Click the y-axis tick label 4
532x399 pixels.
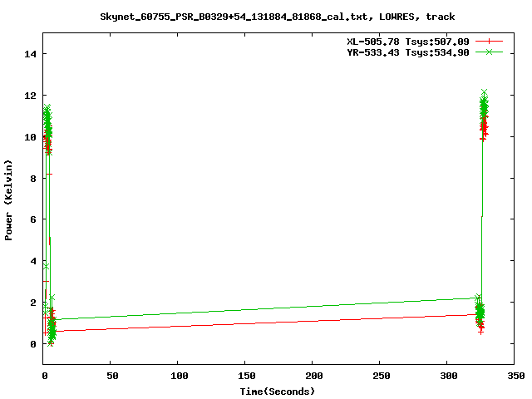click(x=33, y=261)
